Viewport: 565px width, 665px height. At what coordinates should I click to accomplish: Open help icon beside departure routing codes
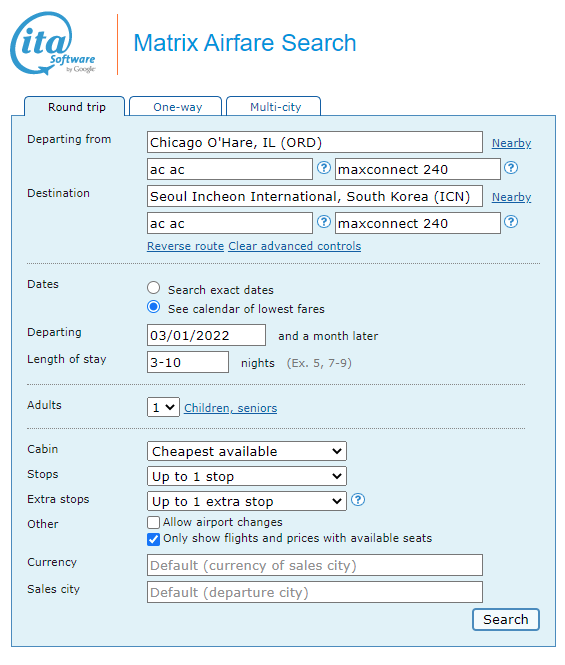pos(324,168)
